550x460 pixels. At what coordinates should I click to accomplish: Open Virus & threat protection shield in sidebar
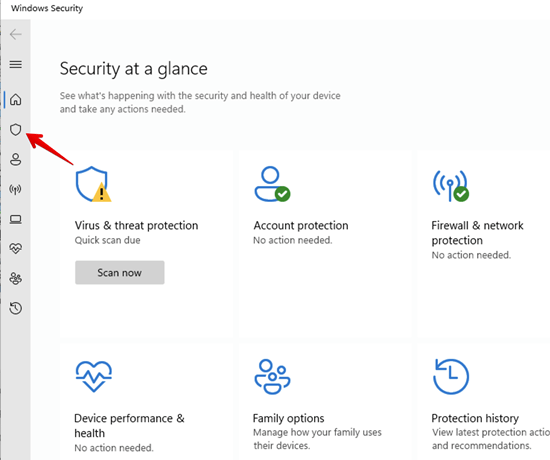[16, 130]
